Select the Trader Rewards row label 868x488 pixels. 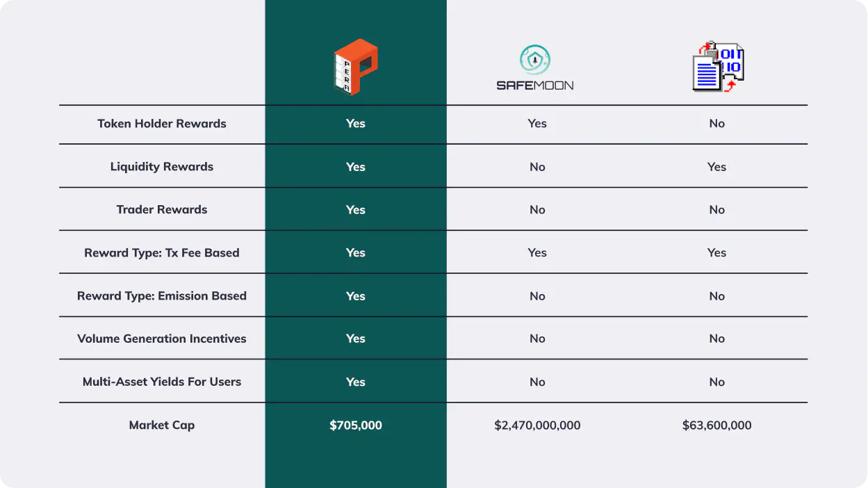click(x=162, y=210)
